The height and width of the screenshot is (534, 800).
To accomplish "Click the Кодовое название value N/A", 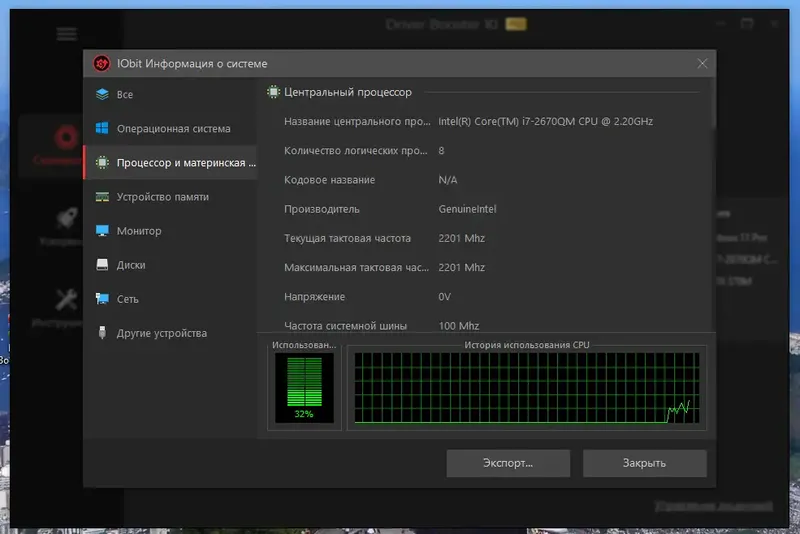I will (x=447, y=180).
